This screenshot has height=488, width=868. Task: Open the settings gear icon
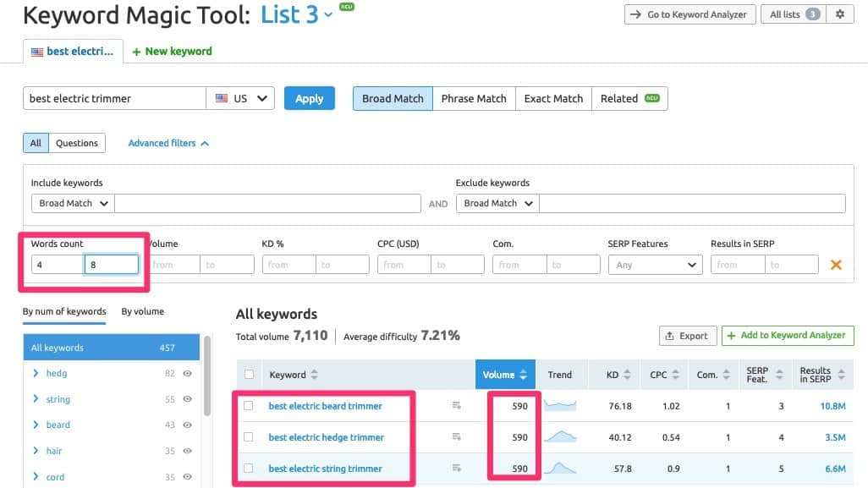[x=840, y=14]
